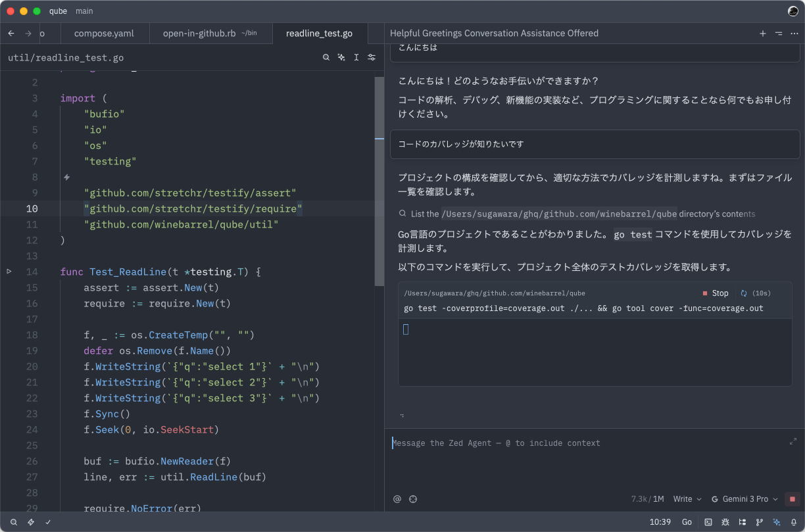The image size is (805, 532).
Task: Expand the message editor
Action: pos(793,441)
